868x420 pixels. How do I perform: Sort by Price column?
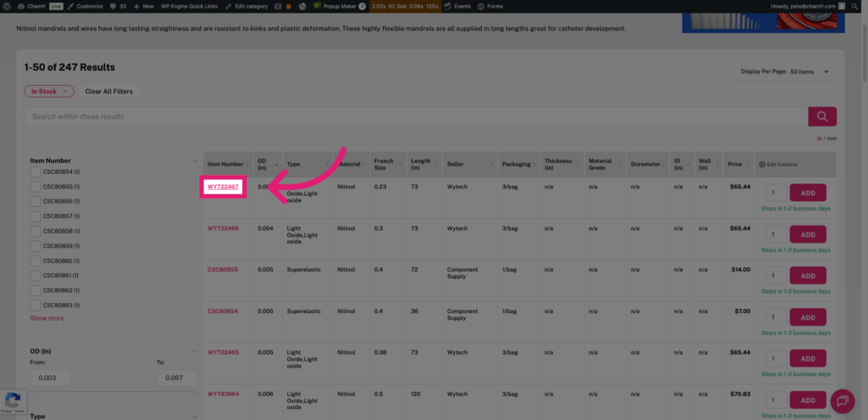(x=739, y=165)
